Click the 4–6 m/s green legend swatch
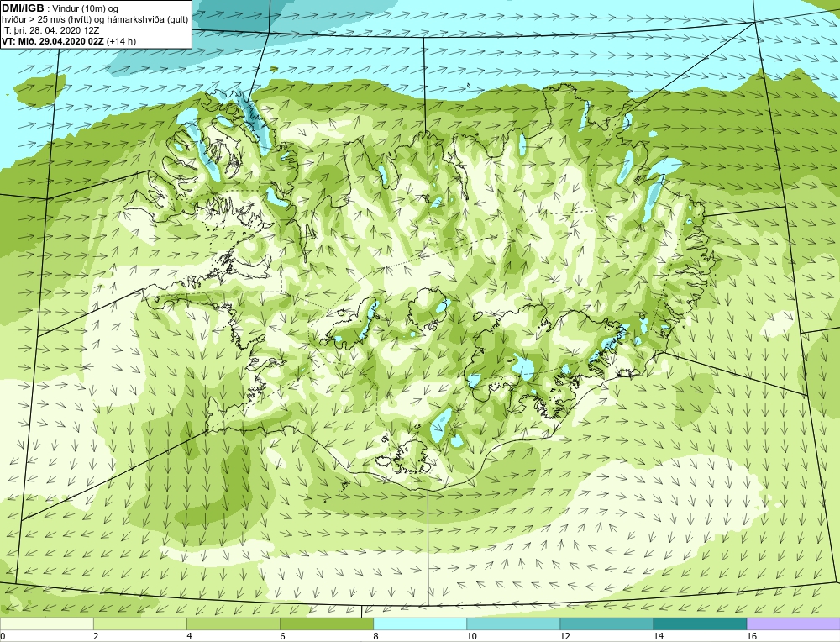This screenshot has width=840, height=642. point(234,624)
